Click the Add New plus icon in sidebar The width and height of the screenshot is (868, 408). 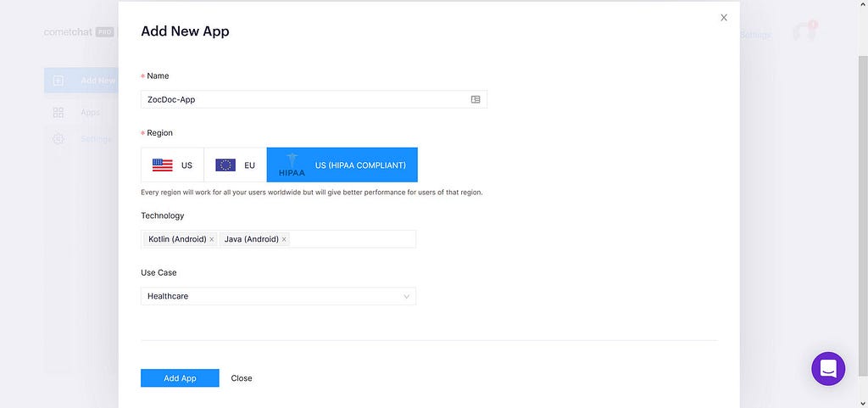coord(58,81)
